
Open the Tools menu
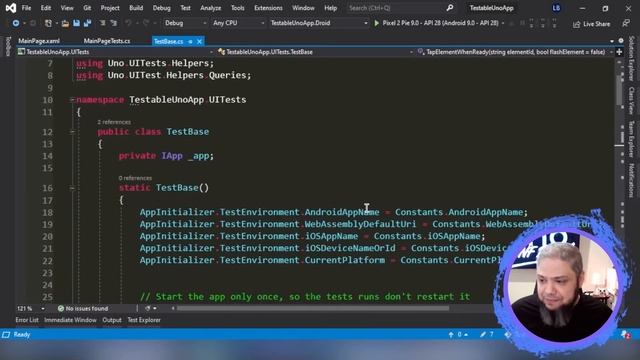(x=238, y=8)
